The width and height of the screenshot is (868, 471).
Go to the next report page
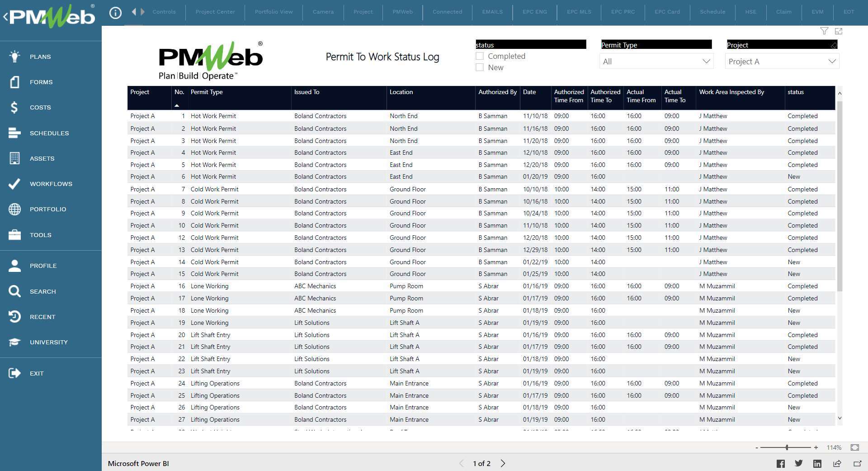pos(503,463)
